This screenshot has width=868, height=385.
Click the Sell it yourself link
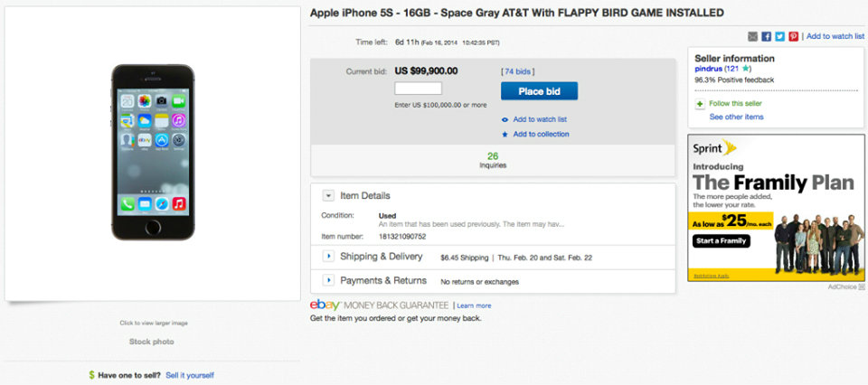190,375
